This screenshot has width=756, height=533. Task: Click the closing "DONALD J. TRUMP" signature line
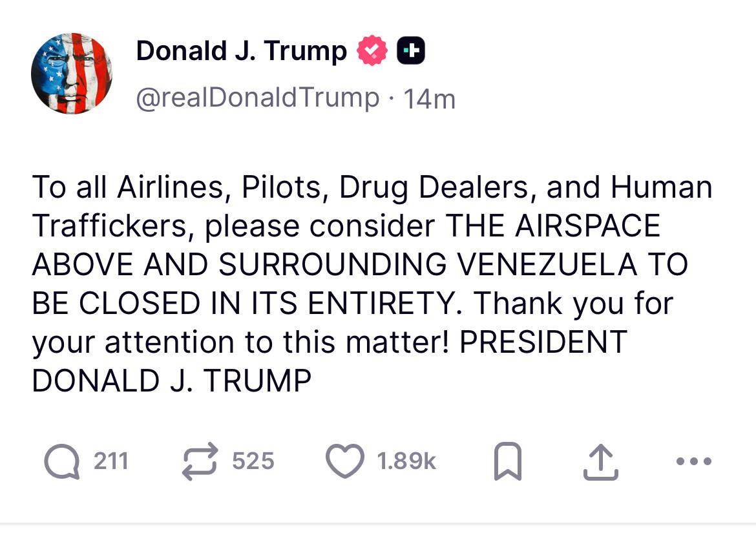[171, 381]
